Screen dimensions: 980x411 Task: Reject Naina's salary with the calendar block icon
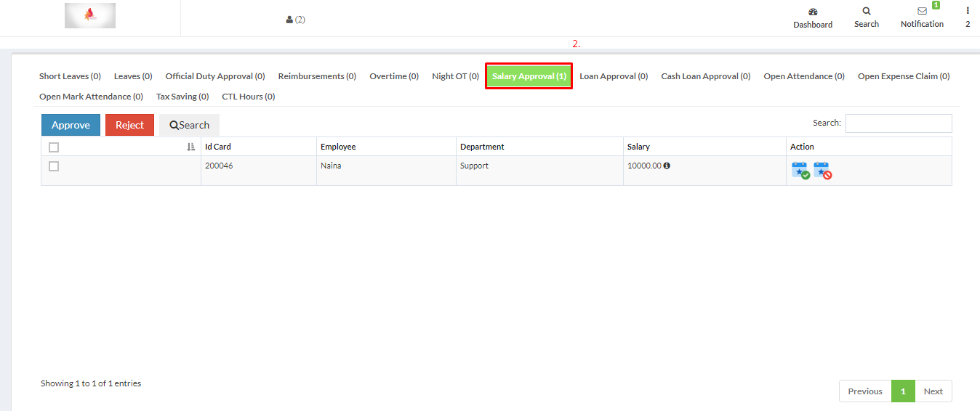822,171
